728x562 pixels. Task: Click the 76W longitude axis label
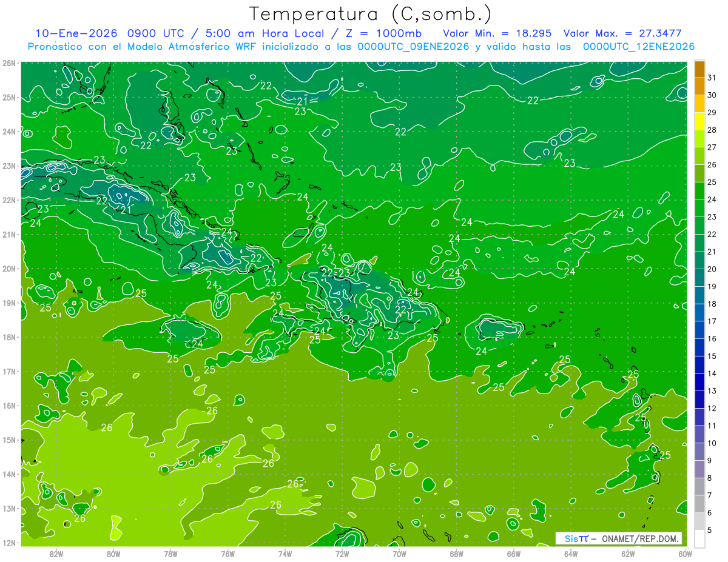point(227,554)
